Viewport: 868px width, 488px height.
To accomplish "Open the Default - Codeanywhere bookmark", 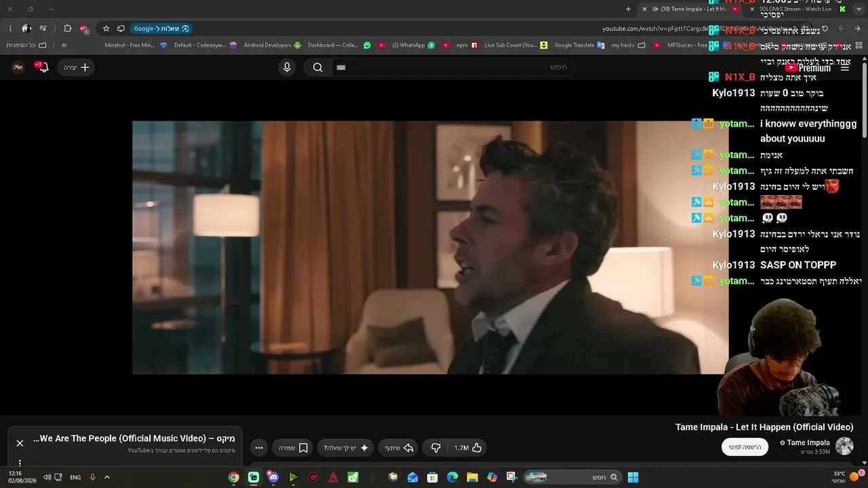I will (205, 45).
